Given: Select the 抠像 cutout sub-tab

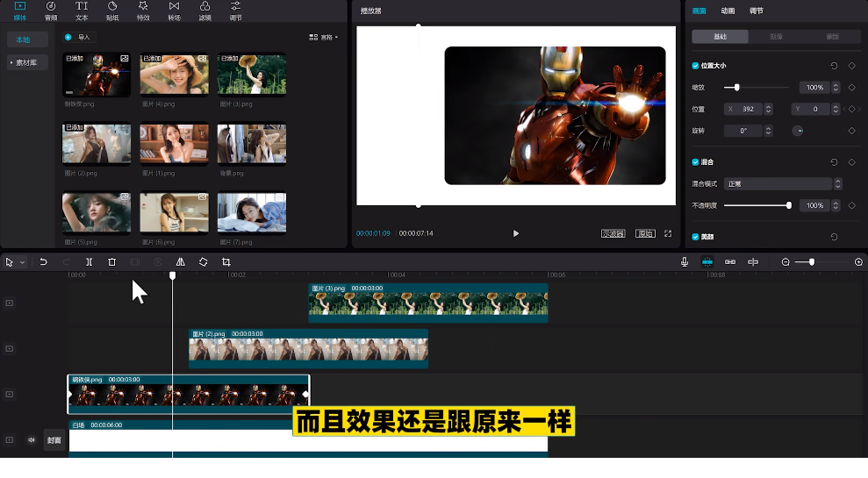Looking at the screenshot, I should (x=776, y=37).
